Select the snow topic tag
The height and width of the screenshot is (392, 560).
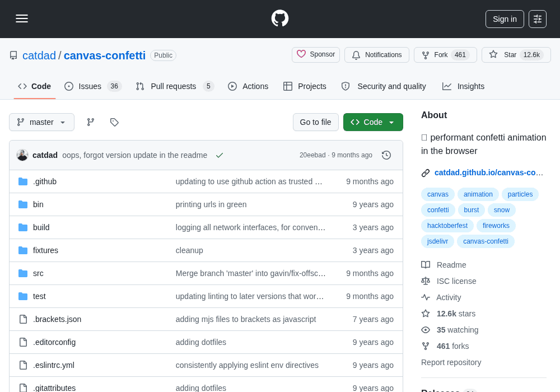502,210
